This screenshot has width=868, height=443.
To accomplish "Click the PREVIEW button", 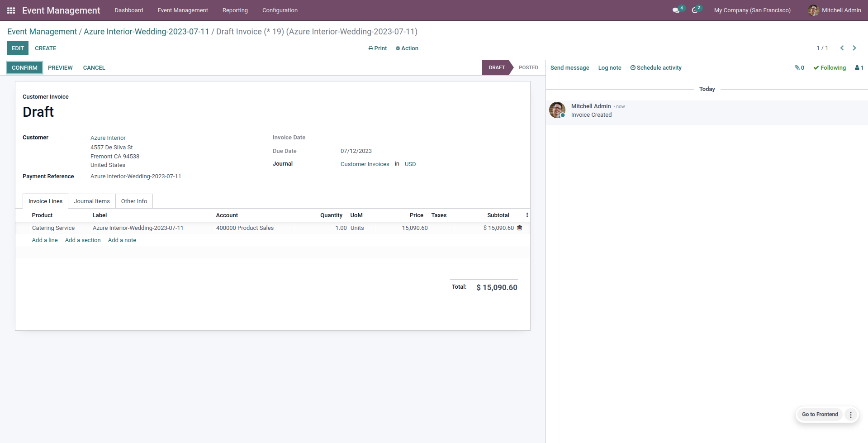I will (60, 68).
